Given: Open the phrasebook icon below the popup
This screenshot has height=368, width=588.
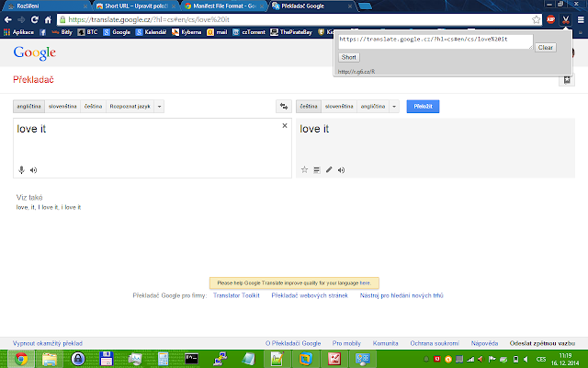Looking at the screenshot, I should [567, 80].
